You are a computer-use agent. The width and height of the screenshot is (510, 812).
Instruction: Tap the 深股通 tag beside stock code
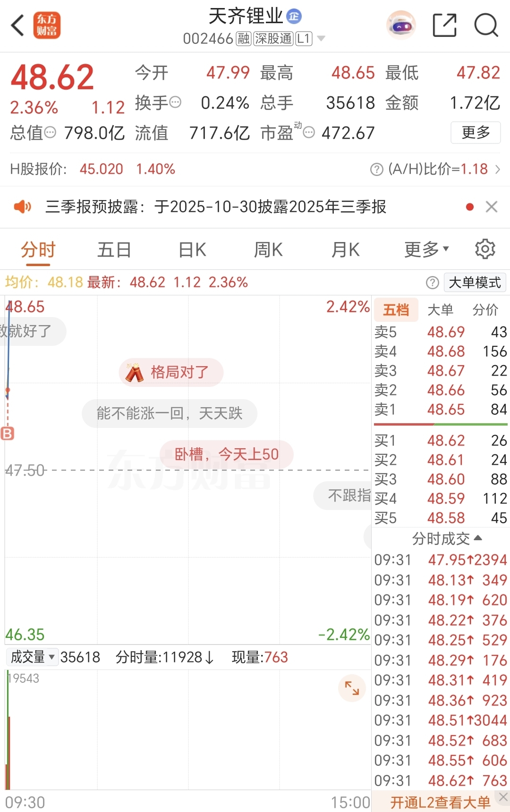[x=273, y=39]
